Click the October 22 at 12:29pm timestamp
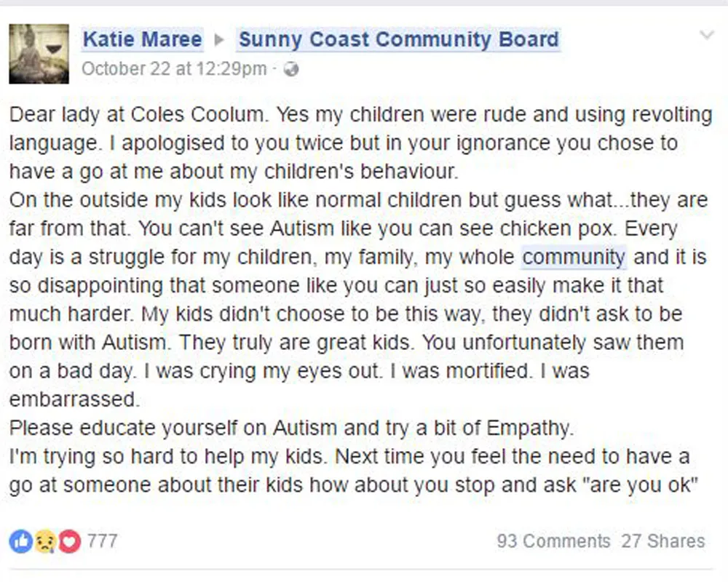This screenshot has width=728, height=582. coord(174,68)
